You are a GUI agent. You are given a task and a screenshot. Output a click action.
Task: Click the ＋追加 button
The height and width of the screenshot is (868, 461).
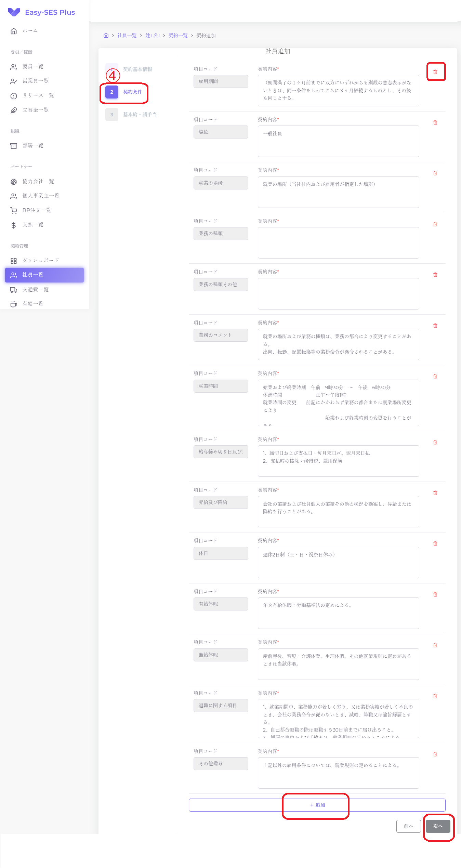tap(317, 805)
